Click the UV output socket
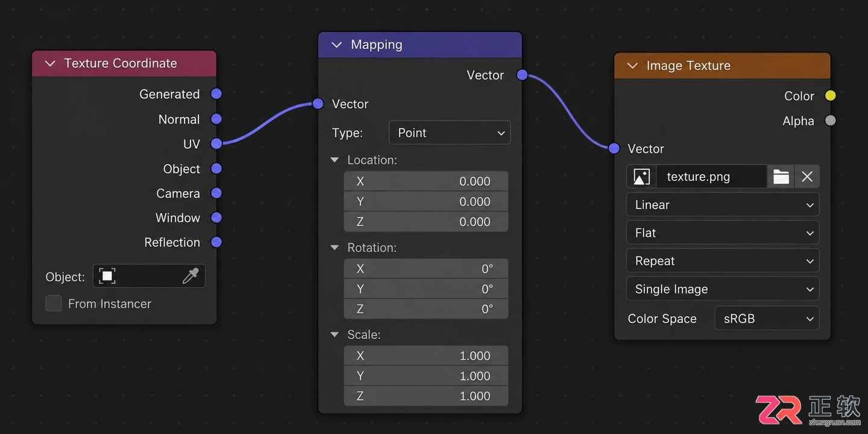Screen dimensions: 868x434 (216, 143)
